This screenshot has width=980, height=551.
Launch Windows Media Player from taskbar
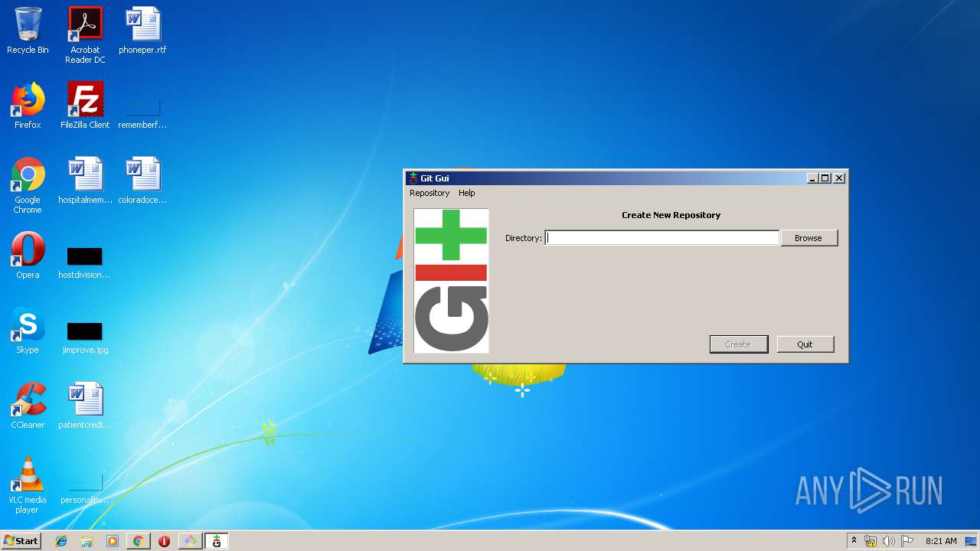[113, 541]
